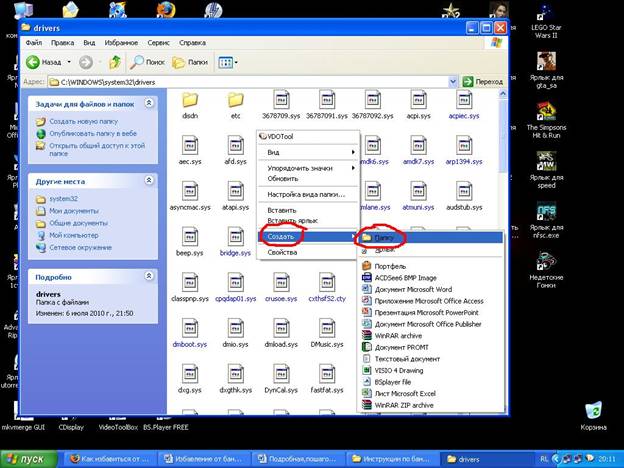Collapse the Задачи для файлов и папок panel

point(149,103)
